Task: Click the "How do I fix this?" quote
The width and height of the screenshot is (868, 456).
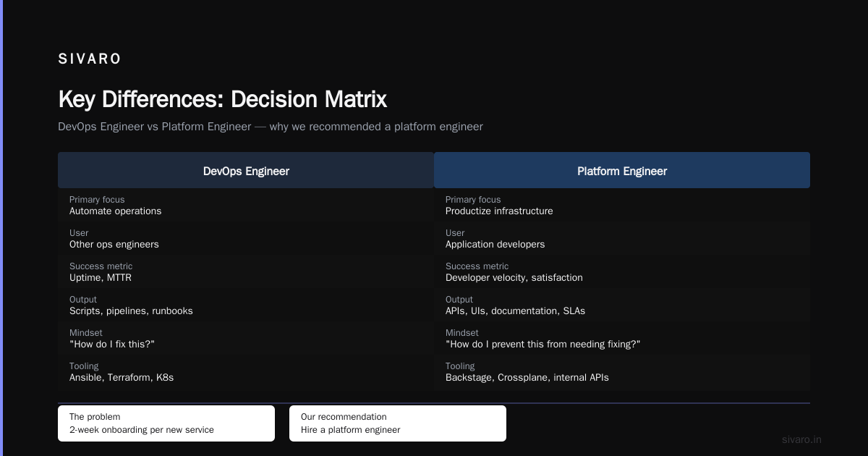Action: [x=112, y=345]
